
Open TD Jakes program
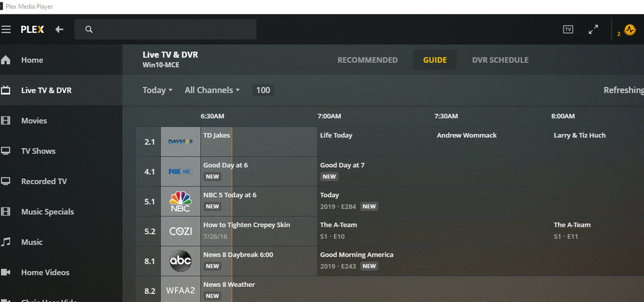259,142
